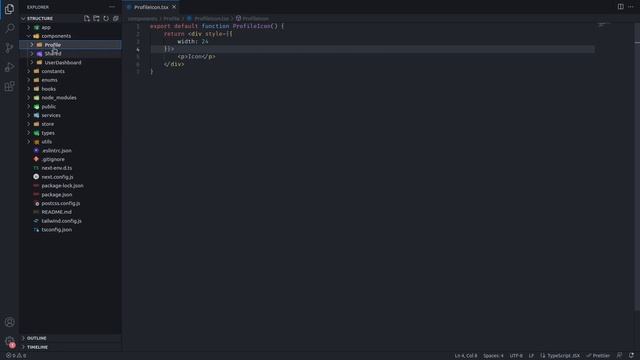Go to line via Ln 4, Col 8
Screen dimensions: 640x360
click(466, 356)
